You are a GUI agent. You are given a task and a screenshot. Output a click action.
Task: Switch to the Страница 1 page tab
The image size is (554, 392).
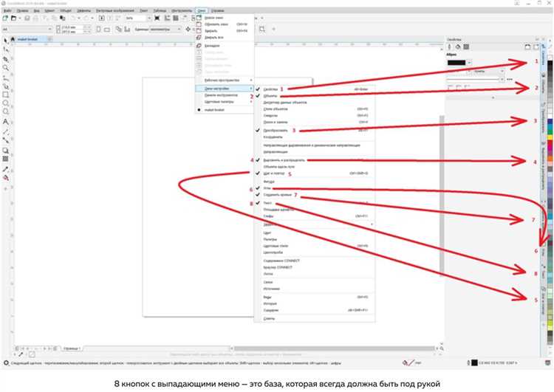tap(72, 347)
